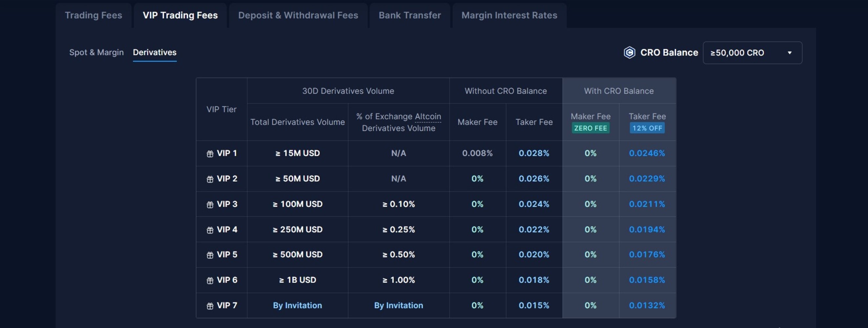Click the dropdown arrow beside ≥50,000 CRO
This screenshot has height=328, width=868.
(789, 53)
